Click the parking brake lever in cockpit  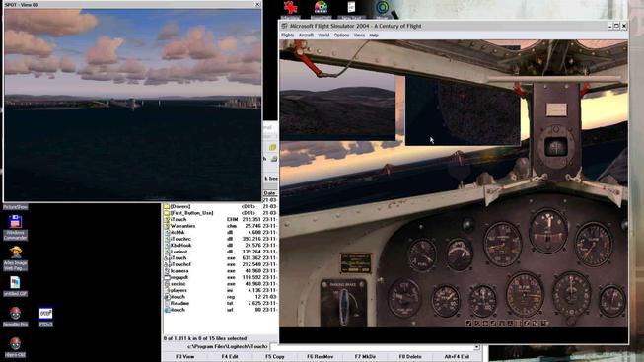click(343, 305)
